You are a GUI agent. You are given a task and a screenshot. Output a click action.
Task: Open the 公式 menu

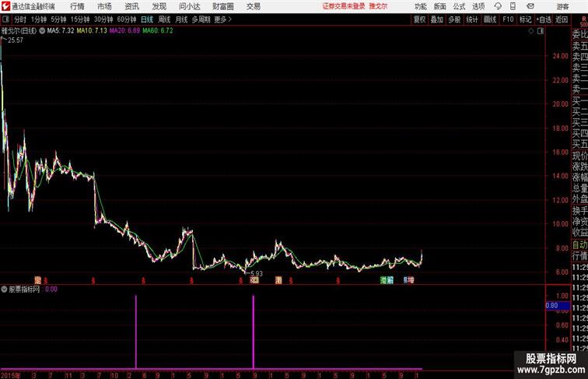pos(459,6)
